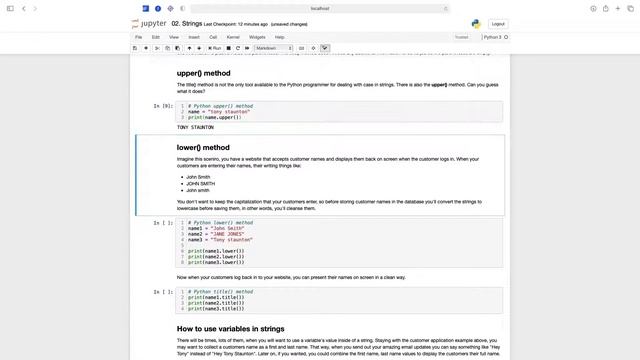Click the blue square extension icon
The height and width of the screenshot is (360, 640).
146,8
